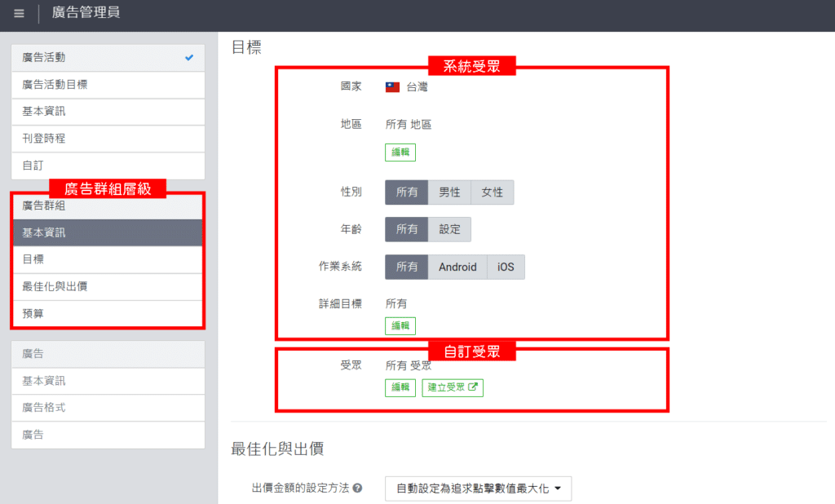Screen dimensions: 835x504
Task: Open the bid method dropdown showing 自動設定為追求點擊數值最大化
Action: tap(476, 489)
